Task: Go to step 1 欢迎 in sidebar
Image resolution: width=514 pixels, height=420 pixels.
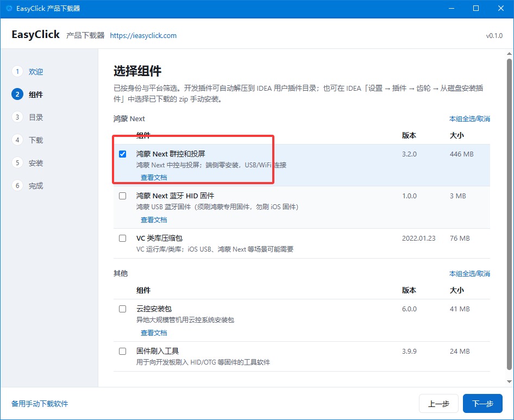Action: tap(28, 72)
